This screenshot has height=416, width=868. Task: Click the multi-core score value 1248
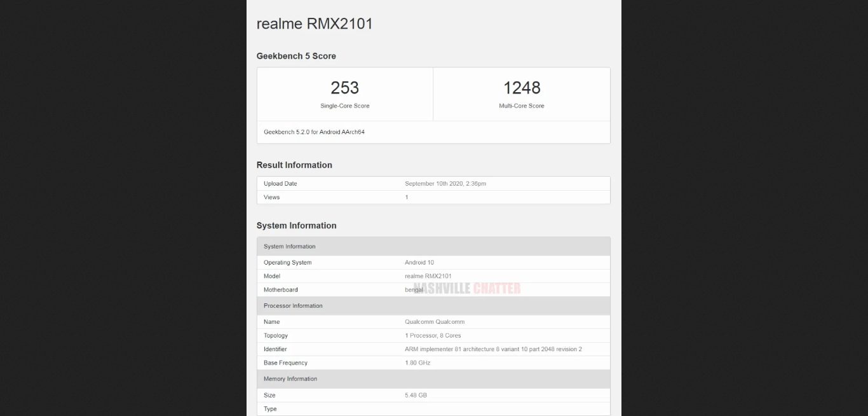522,87
